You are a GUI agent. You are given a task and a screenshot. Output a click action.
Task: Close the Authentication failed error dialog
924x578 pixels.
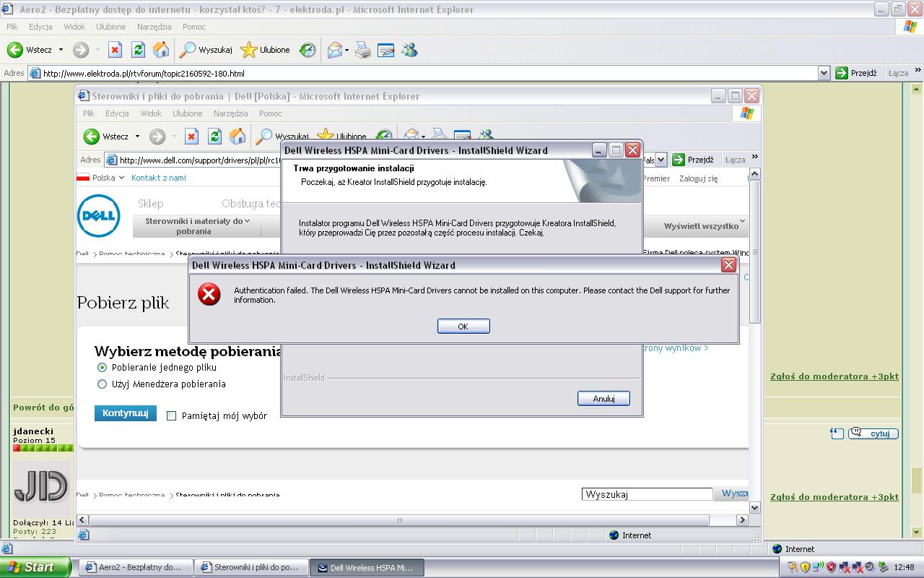(728, 265)
